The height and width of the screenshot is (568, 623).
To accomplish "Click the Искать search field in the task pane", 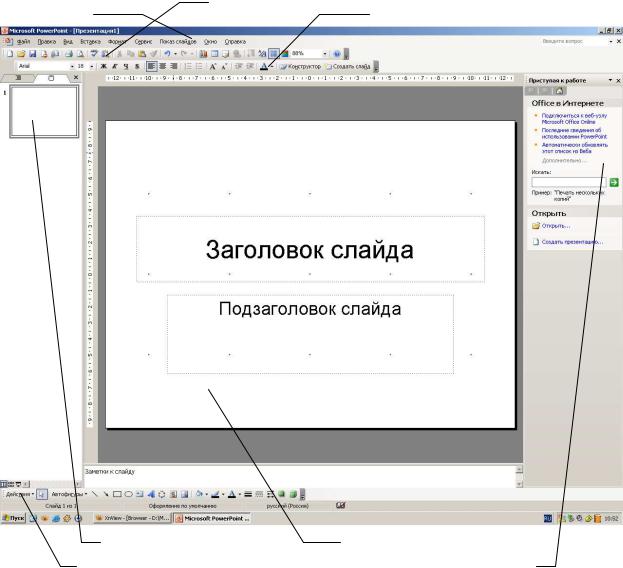I will [x=569, y=182].
